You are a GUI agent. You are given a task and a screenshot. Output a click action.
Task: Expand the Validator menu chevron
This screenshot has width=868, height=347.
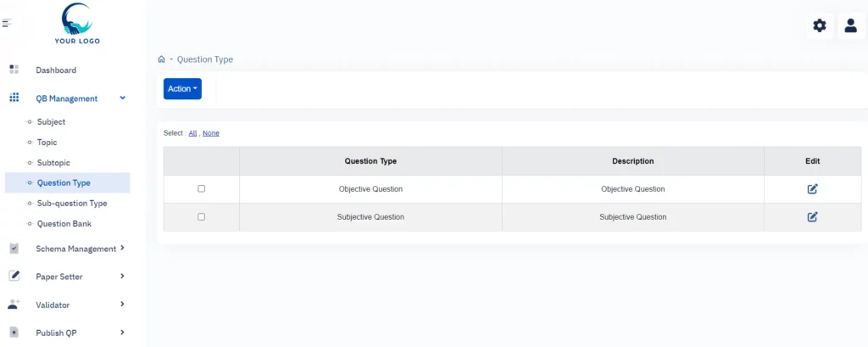tap(122, 304)
